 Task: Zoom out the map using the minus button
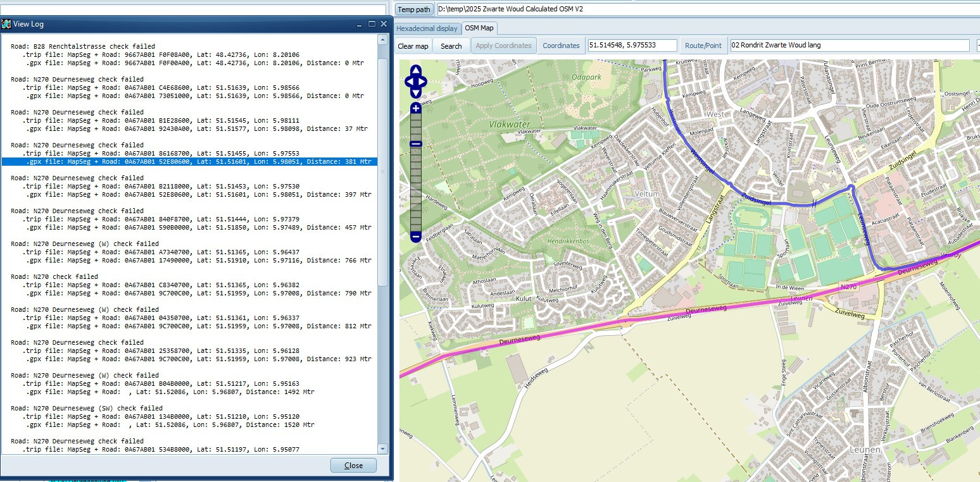(416, 237)
